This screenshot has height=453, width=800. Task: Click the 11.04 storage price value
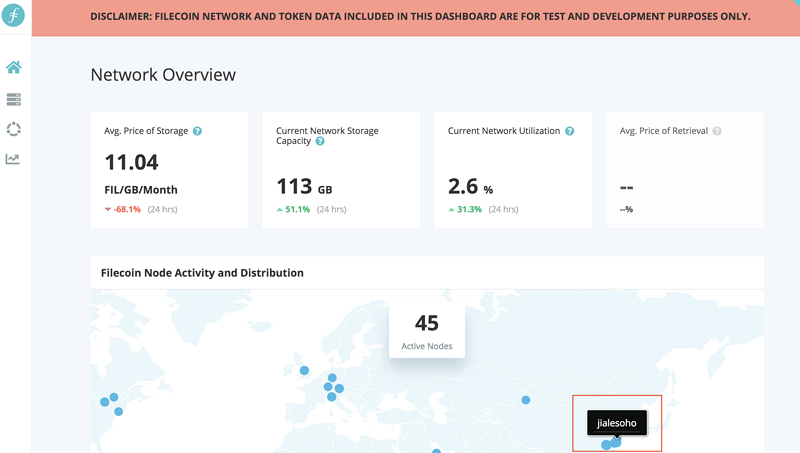(132, 162)
